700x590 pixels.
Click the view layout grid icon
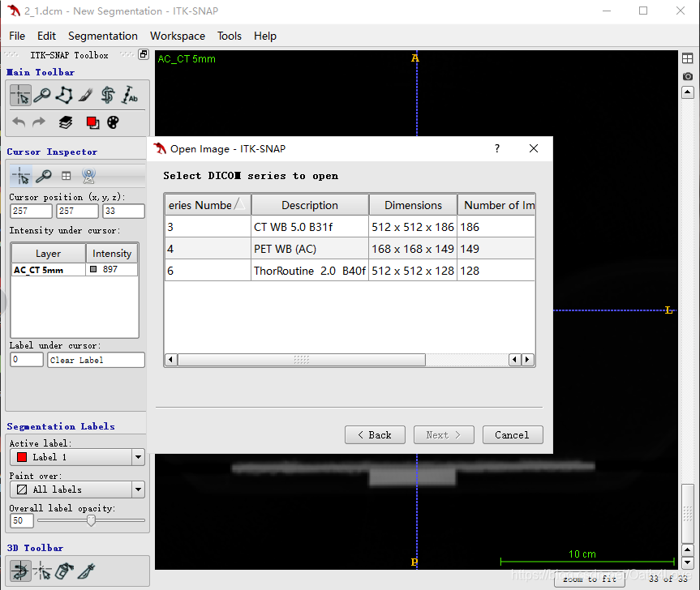tap(688, 58)
